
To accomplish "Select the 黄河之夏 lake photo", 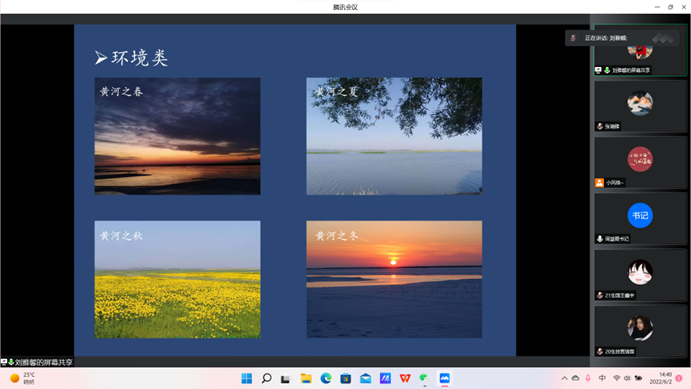I will click(x=394, y=136).
